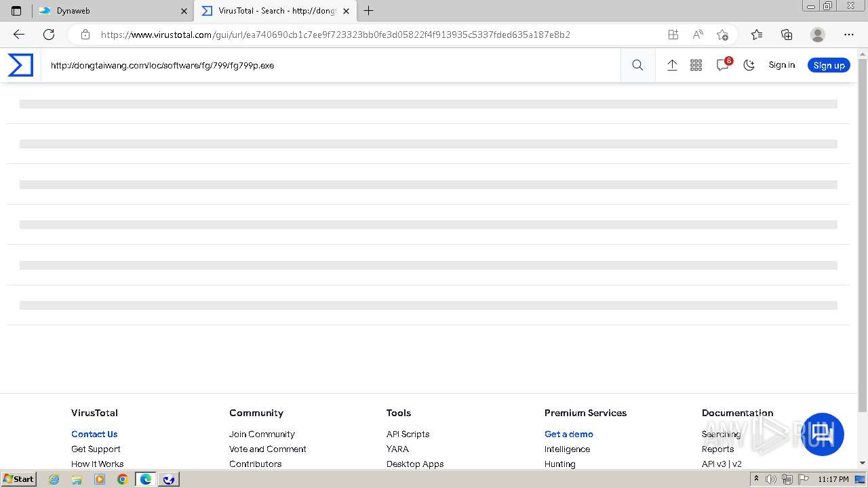
Task: Close the Dynaweb tab
Action: click(x=184, y=11)
